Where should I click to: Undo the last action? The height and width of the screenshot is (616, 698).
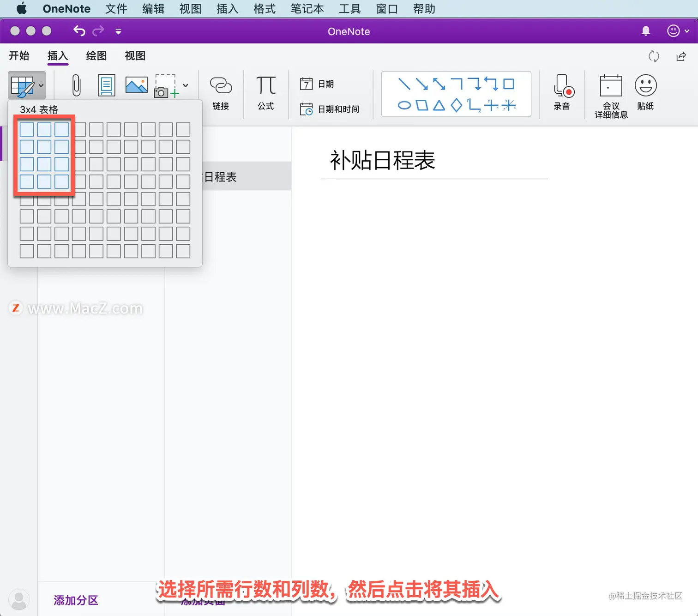coord(79,31)
